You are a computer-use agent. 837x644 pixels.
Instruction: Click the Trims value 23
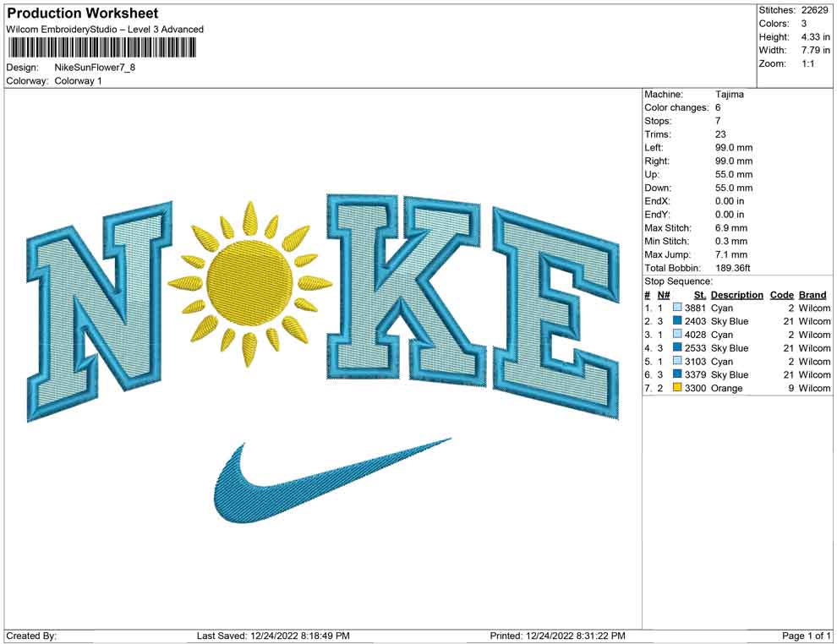point(720,134)
